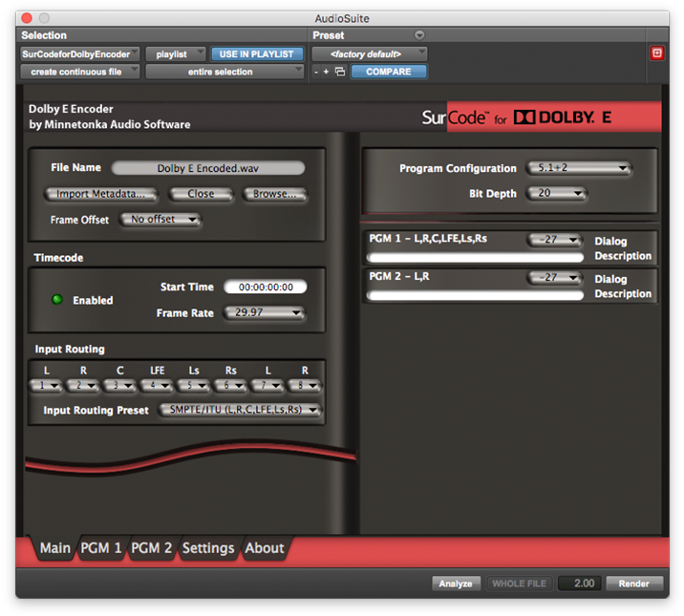
Task: Click the PGM 2 - L,R label
Action: pyautogui.click(x=399, y=276)
